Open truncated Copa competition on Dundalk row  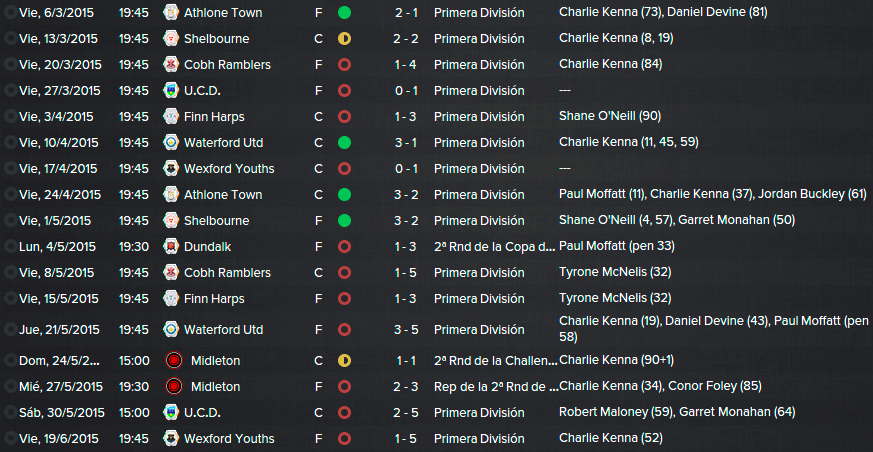494,246
